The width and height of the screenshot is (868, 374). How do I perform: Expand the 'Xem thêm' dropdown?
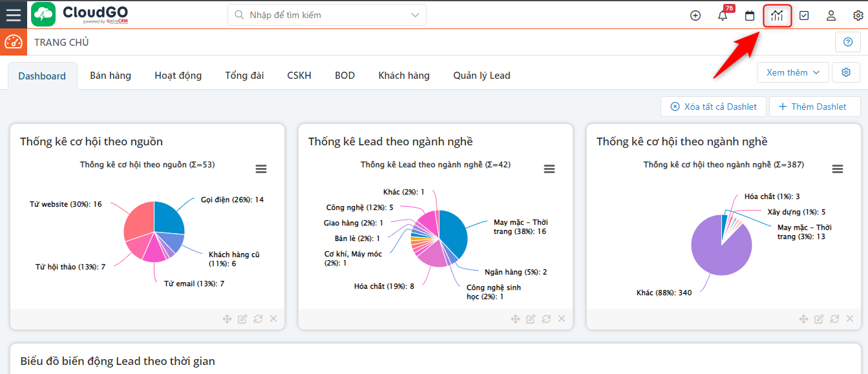point(792,72)
